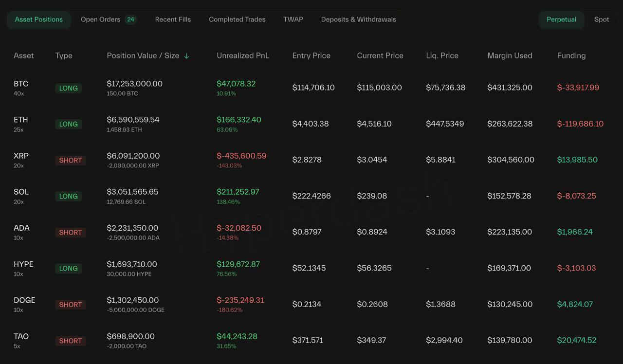Switch to Recent Fills tab
Screen dimensions: 623x364
point(173,19)
